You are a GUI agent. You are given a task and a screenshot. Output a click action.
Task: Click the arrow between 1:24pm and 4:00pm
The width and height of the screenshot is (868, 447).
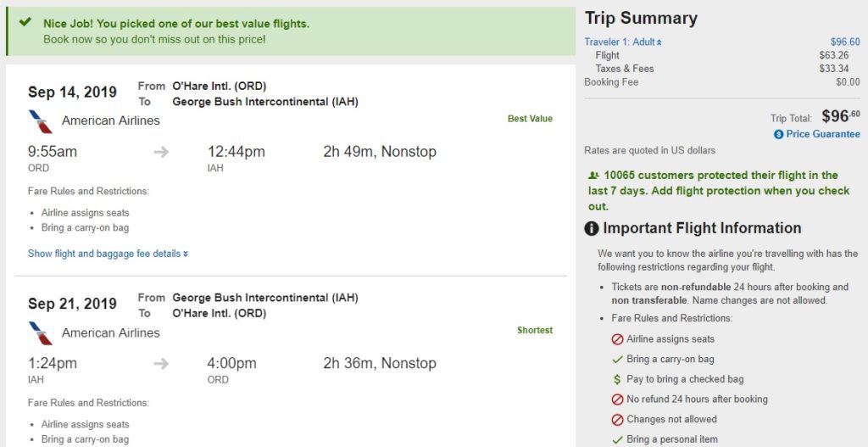click(161, 364)
